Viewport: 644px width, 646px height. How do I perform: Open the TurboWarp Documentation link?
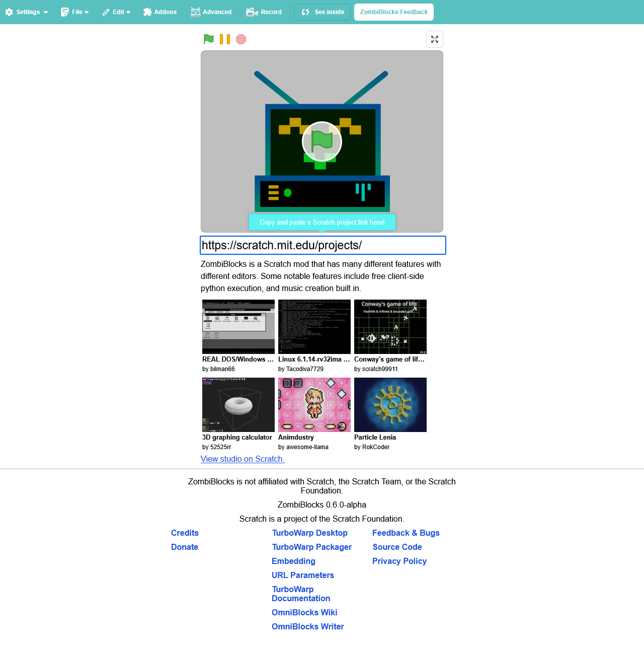tap(301, 594)
